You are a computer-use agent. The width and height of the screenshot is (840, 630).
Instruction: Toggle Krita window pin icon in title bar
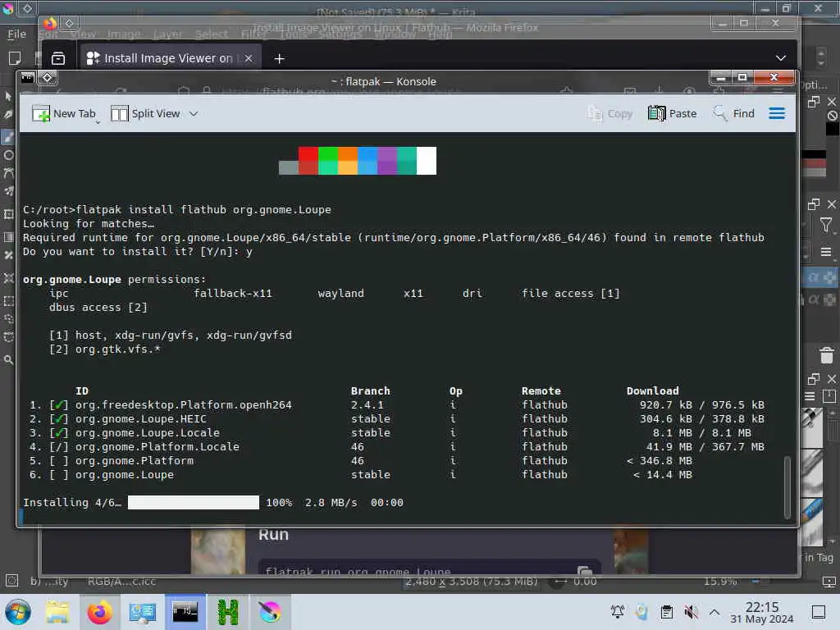click(x=27, y=8)
